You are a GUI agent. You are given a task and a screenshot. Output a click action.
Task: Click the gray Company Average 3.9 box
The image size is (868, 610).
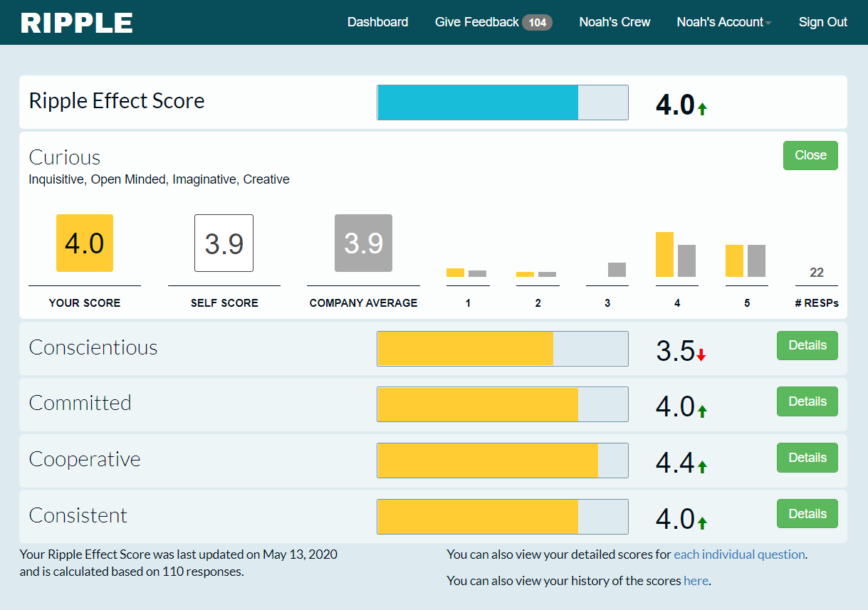point(363,243)
